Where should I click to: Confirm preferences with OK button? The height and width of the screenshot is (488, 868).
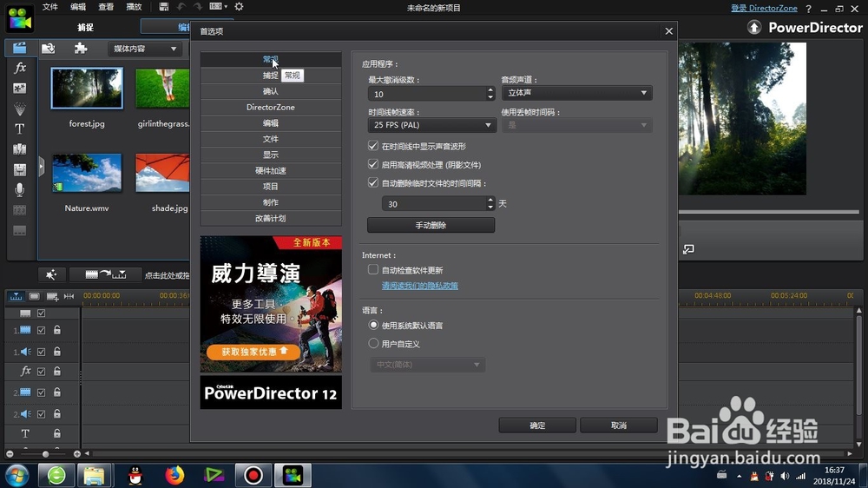537,425
